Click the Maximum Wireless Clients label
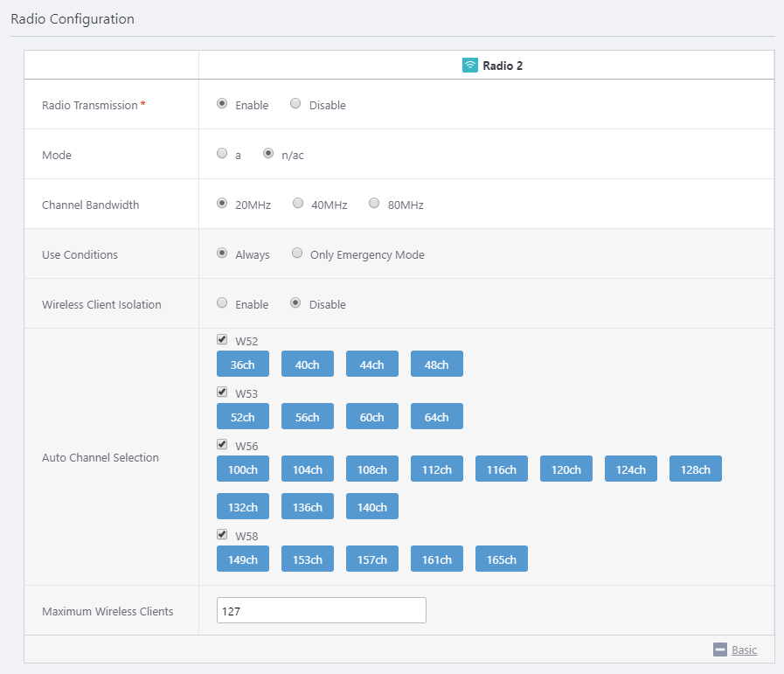Screen dimensions: 784x674 pos(108,612)
